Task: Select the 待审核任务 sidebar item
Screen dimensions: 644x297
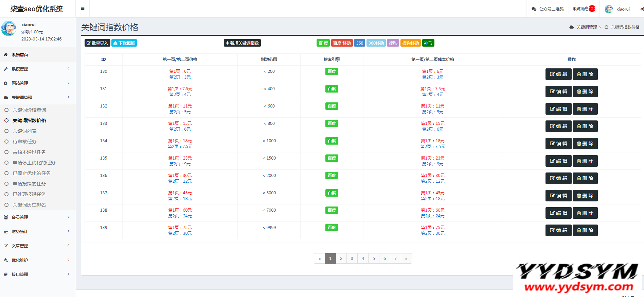Action: pyautogui.click(x=24, y=142)
